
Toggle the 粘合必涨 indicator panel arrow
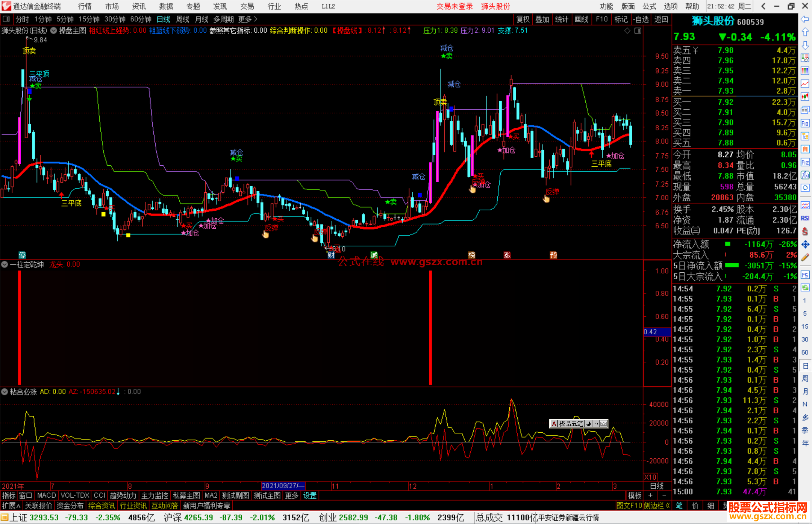click(x=5, y=392)
